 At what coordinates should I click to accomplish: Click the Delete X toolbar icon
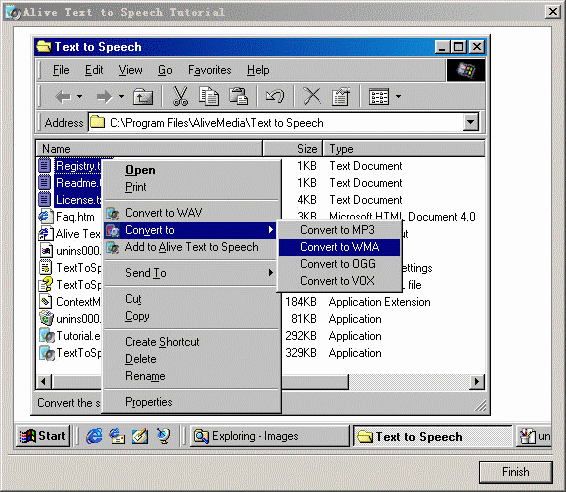click(x=312, y=96)
